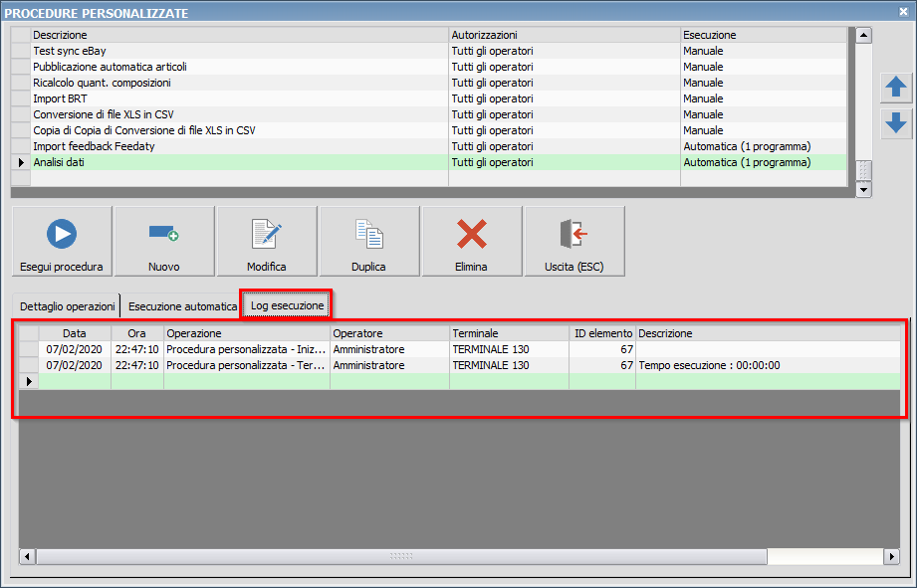This screenshot has height=588, width=917.
Task: Move selected procedure up with blue arrow
Action: (x=896, y=88)
